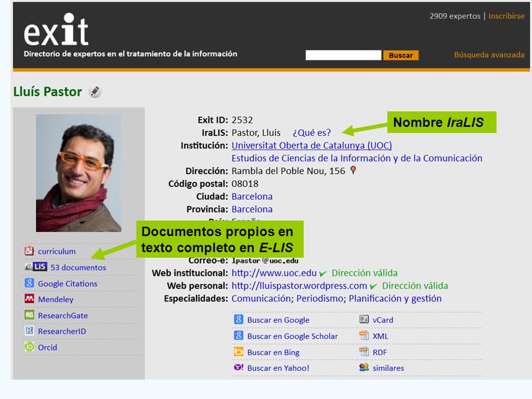532x399 pixels.
Task: Click the vCard icon
Action: 364,319
